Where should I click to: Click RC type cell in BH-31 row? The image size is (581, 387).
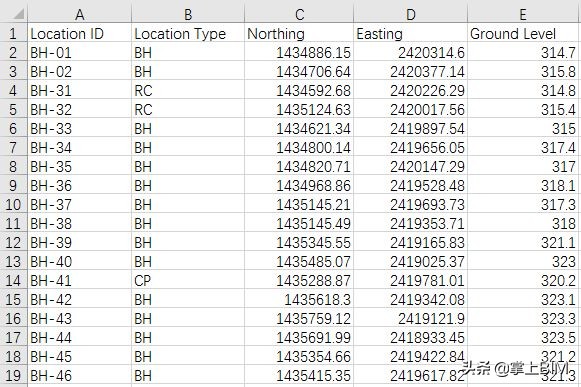[x=188, y=90]
